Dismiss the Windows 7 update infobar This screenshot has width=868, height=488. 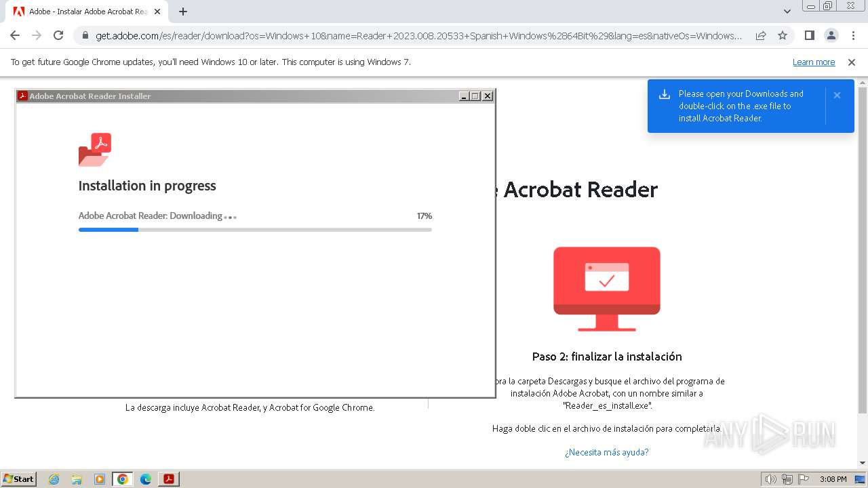tap(852, 62)
